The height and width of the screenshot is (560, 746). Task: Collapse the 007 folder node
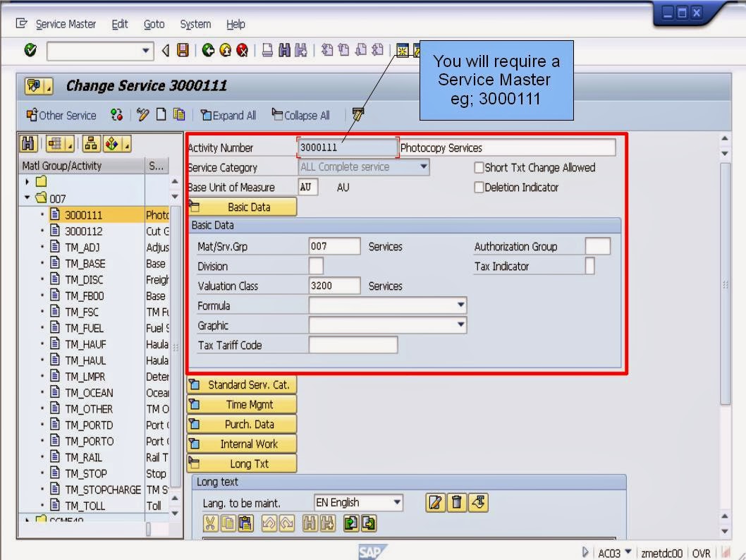point(27,197)
